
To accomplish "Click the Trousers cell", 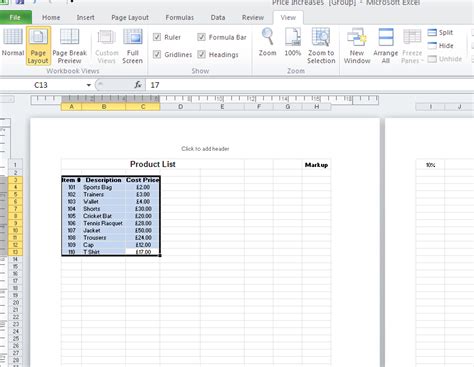I will (104, 238).
